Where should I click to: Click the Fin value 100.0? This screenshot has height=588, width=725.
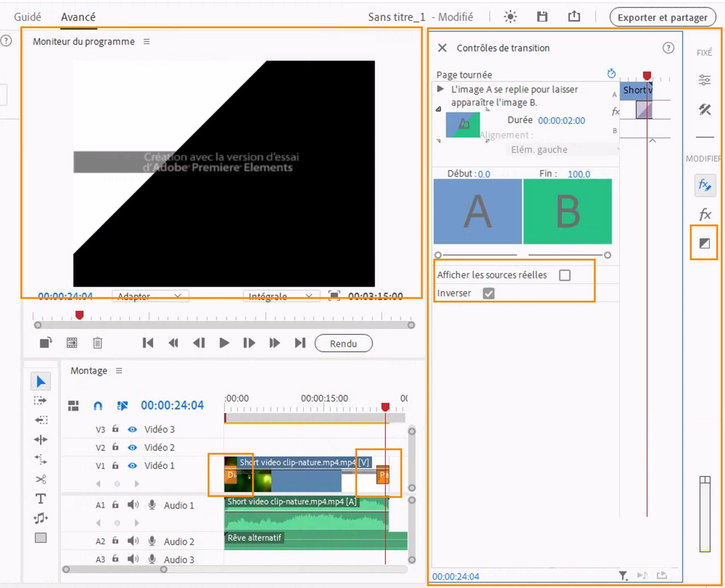tap(579, 174)
